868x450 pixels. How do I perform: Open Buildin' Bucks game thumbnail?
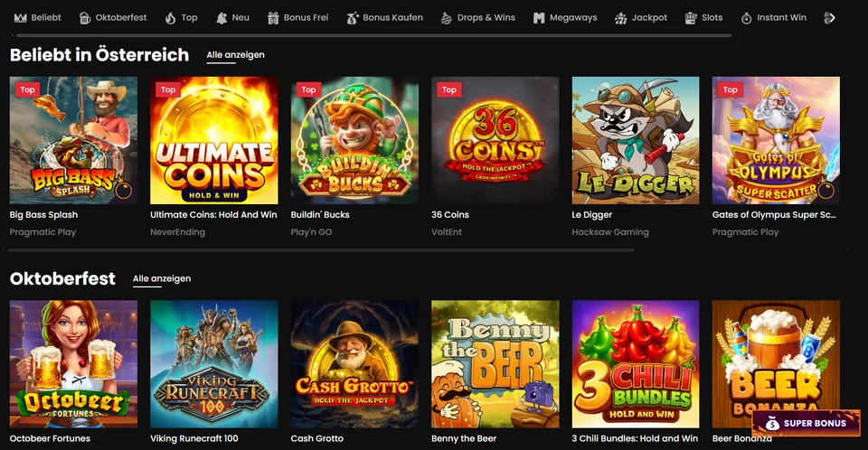coord(354,141)
